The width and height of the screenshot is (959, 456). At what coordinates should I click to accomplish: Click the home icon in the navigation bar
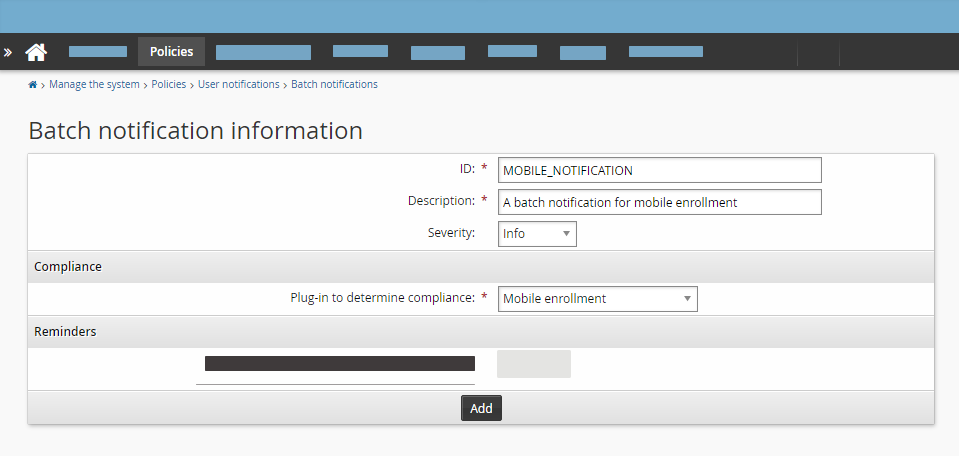click(x=36, y=52)
